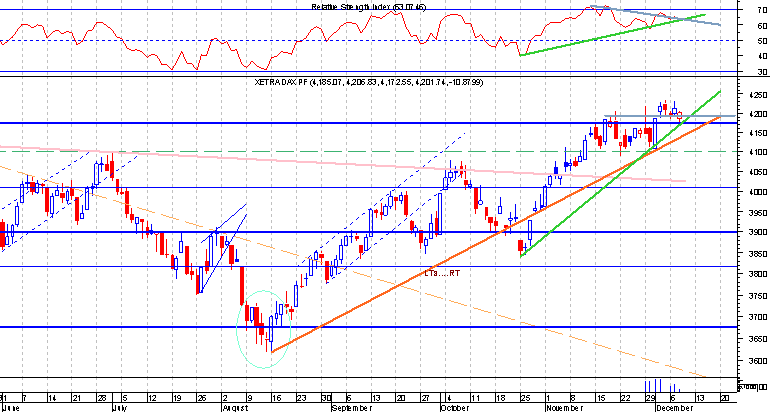Pick the 13 date label in September

pyautogui.click(x=376, y=398)
